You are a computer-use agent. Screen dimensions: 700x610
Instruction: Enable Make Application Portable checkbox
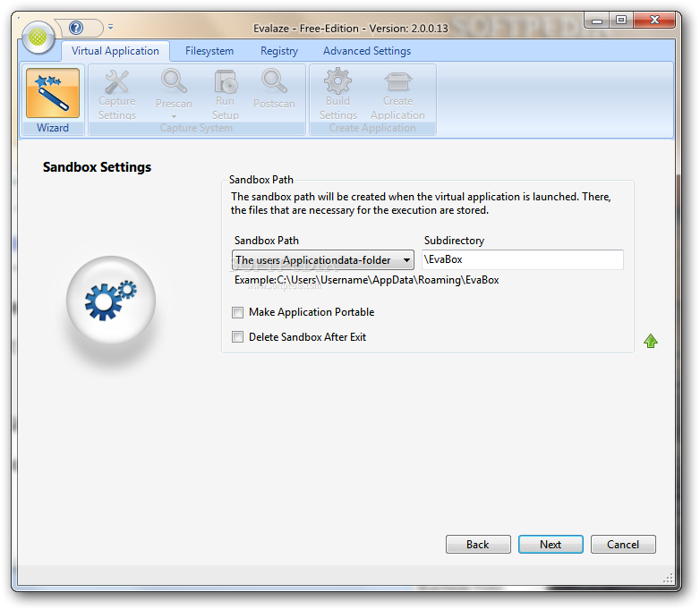tap(237, 312)
